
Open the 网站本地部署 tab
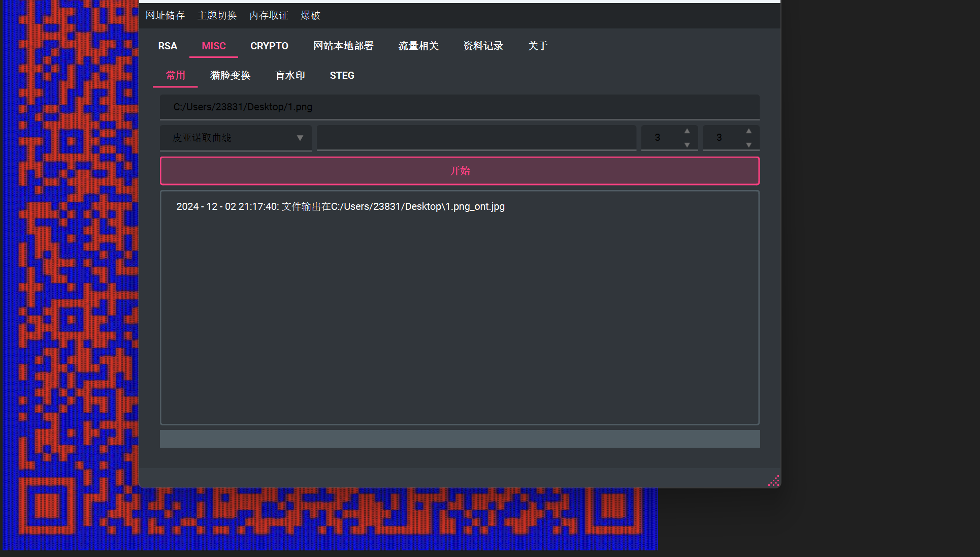pyautogui.click(x=343, y=46)
